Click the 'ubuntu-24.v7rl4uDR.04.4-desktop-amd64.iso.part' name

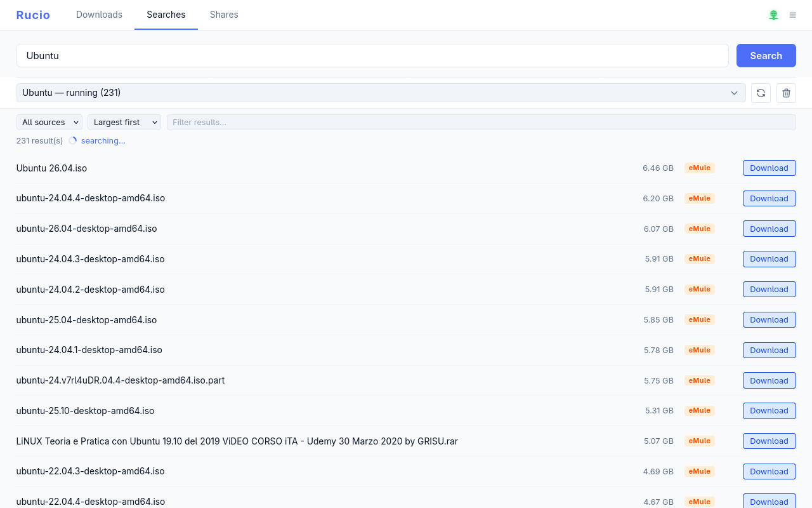(121, 380)
